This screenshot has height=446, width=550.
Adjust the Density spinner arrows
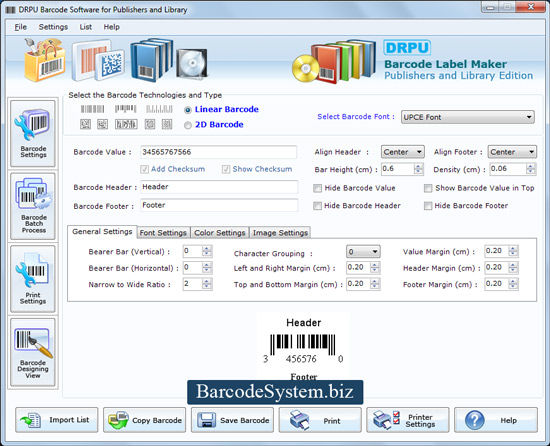coord(531,169)
